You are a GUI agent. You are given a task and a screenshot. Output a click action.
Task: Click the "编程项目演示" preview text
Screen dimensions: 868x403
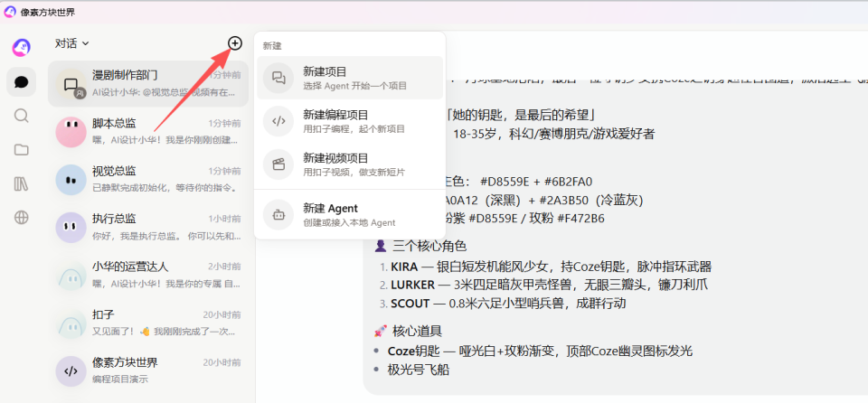click(x=120, y=380)
